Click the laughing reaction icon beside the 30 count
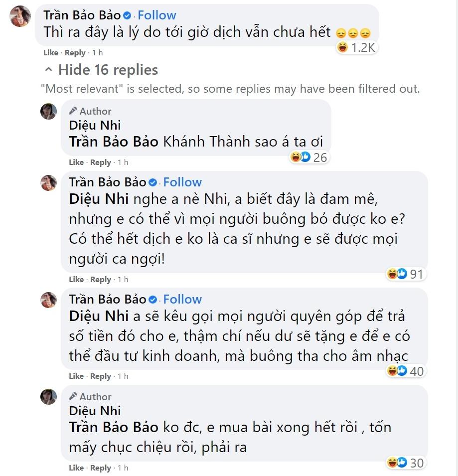The height and width of the screenshot is (476, 458). click(393, 463)
